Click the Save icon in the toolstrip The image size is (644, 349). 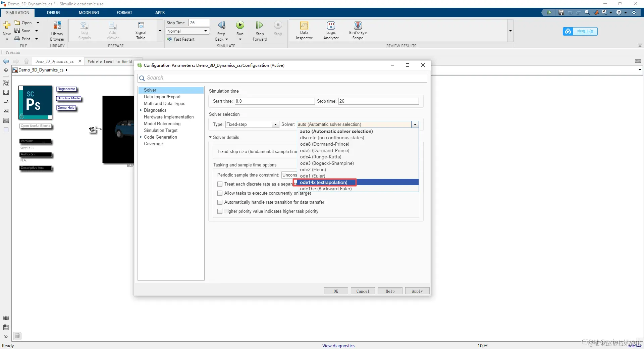[x=17, y=31]
